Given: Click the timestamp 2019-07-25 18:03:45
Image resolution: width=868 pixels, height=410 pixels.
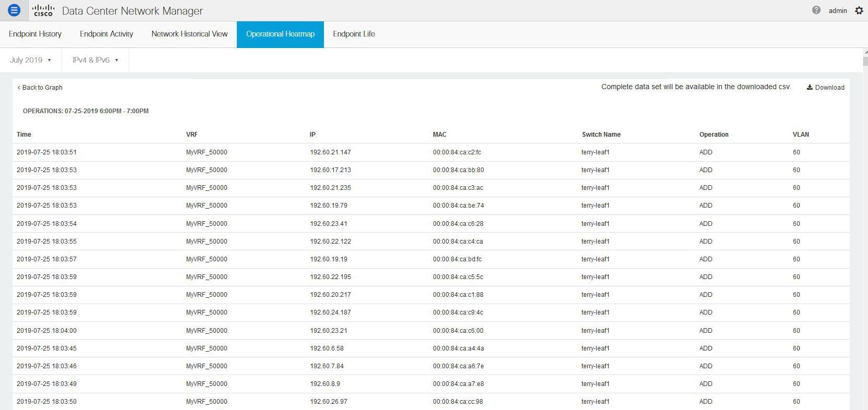Looking at the screenshot, I should coord(46,348).
